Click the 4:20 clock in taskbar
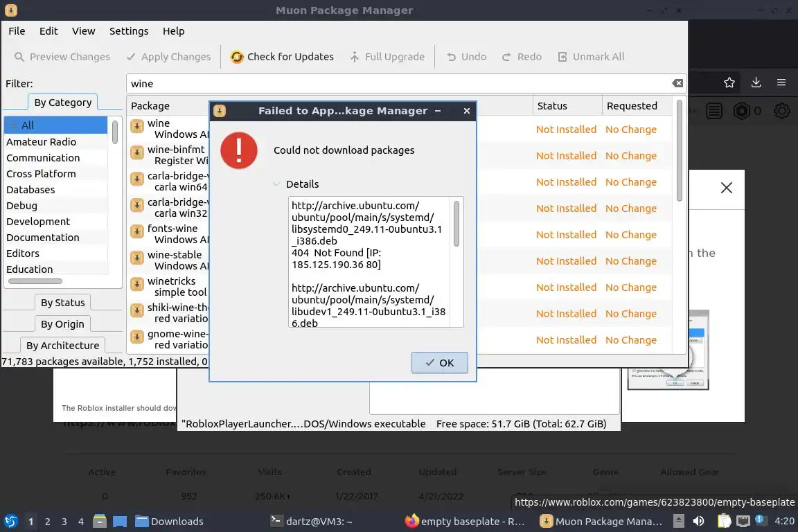The width and height of the screenshot is (798, 532). 783,521
